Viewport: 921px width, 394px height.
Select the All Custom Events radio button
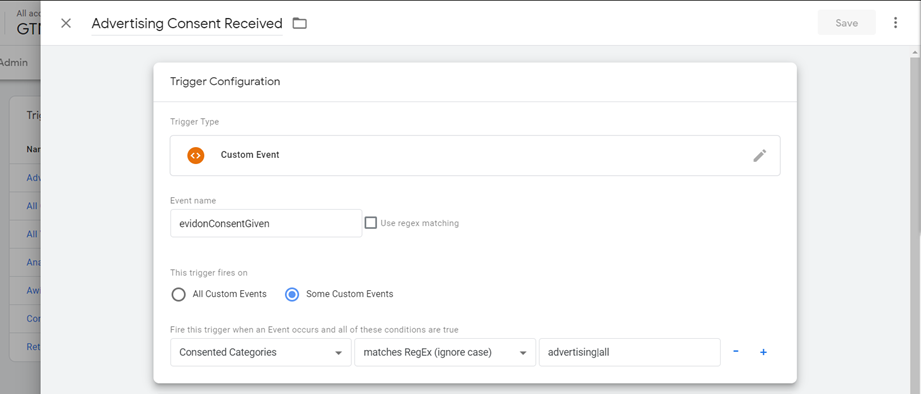pos(178,294)
